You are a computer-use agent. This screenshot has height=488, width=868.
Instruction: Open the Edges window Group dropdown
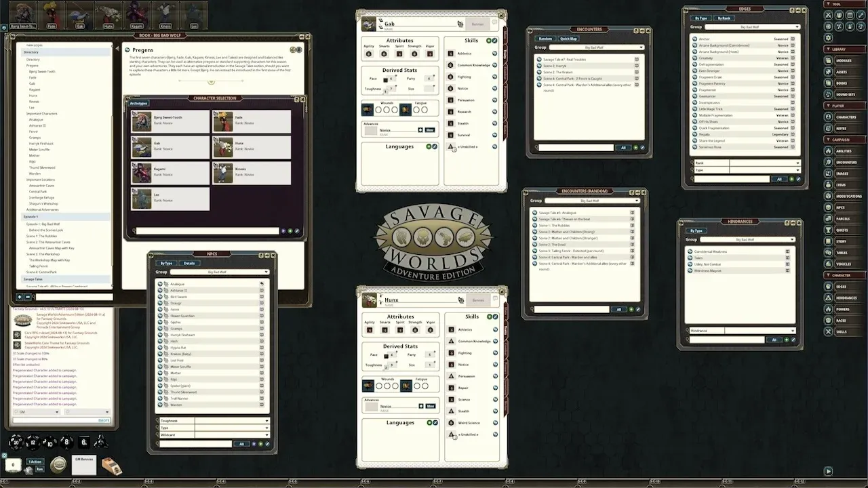753,27
